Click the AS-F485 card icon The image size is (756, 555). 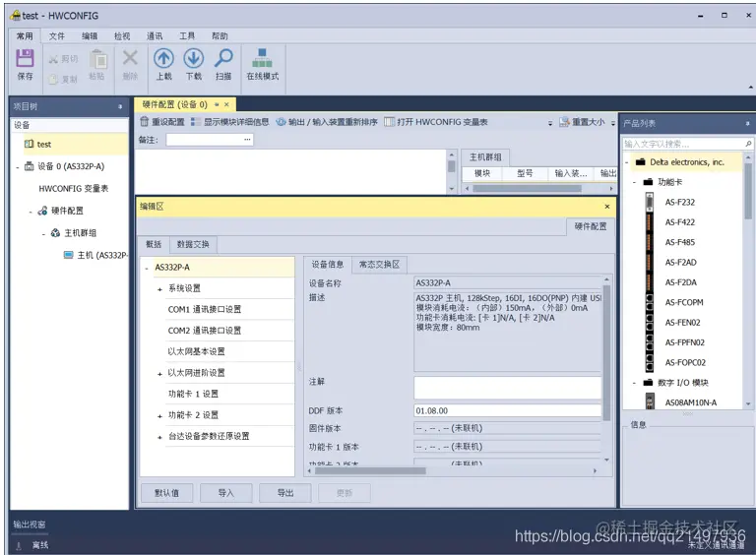click(x=650, y=242)
